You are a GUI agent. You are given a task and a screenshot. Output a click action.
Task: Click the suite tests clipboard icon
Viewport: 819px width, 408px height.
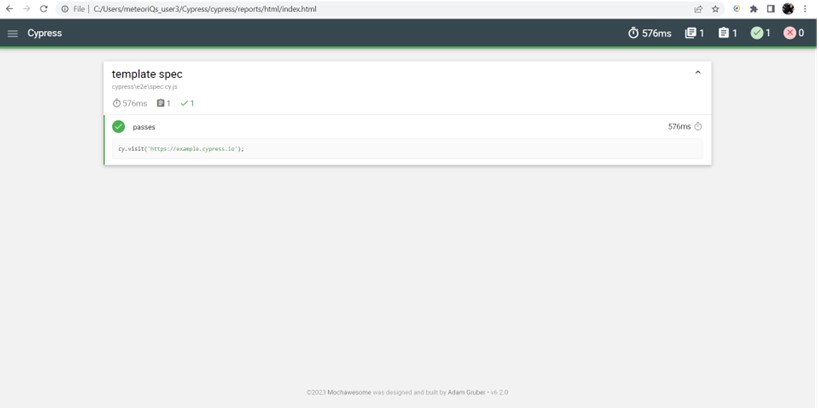[x=161, y=103]
